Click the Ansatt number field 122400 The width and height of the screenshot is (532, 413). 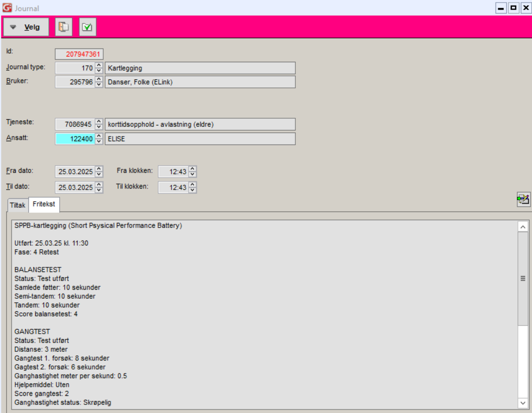click(75, 139)
